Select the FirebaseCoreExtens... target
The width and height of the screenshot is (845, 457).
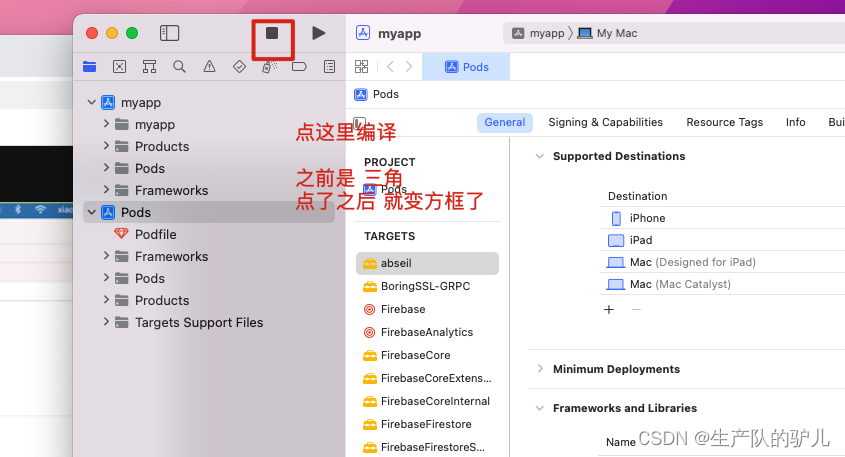tap(427, 378)
